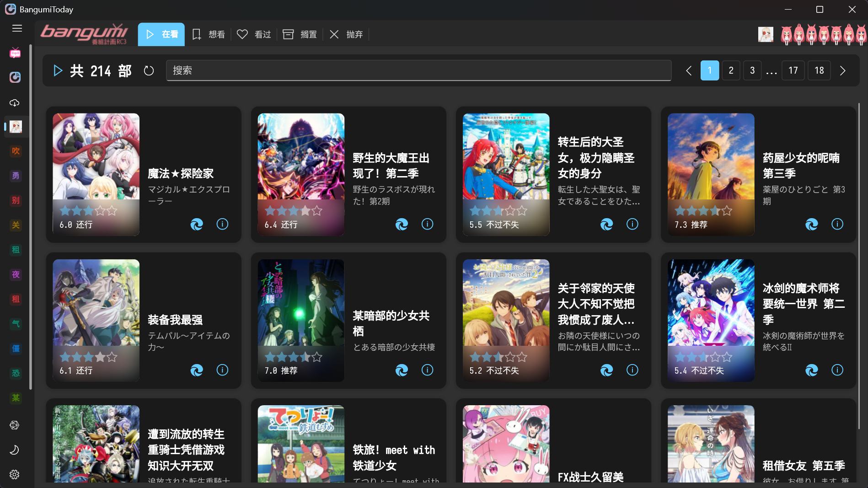The image size is (868, 488).
Task: Click 魔法★探险家 cover thumbnail
Action: click(96, 174)
